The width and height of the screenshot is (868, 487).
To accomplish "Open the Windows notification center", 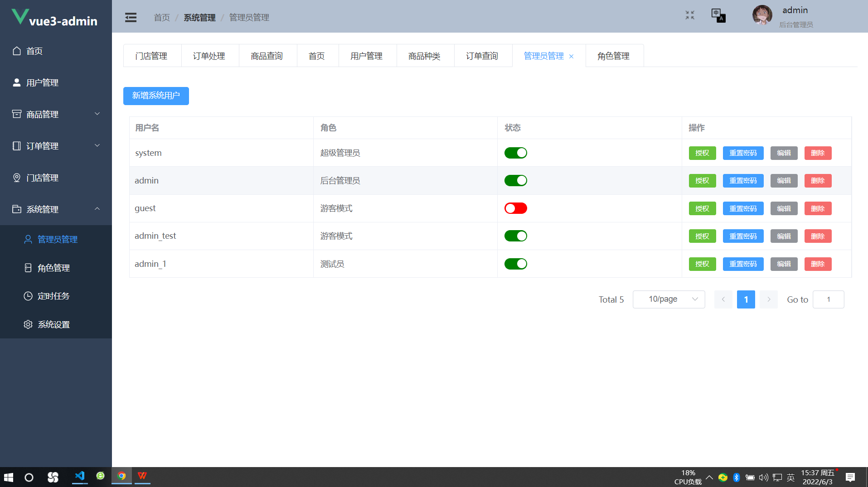I will [x=850, y=477].
